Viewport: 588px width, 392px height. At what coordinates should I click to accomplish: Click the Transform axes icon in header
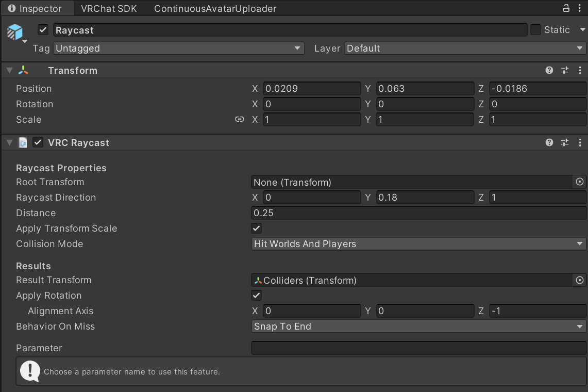pyautogui.click(x=23, y=70)
